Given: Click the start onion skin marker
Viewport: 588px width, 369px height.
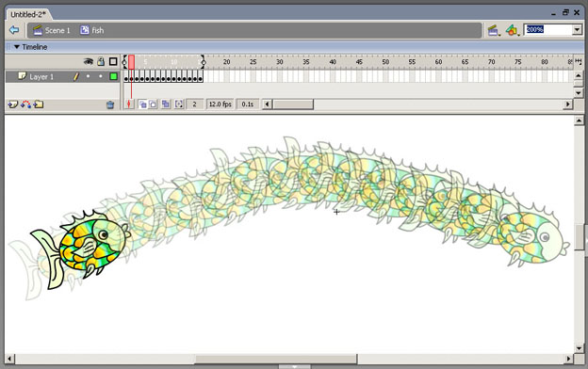Looking at the screenshot, I should [125, 62].
